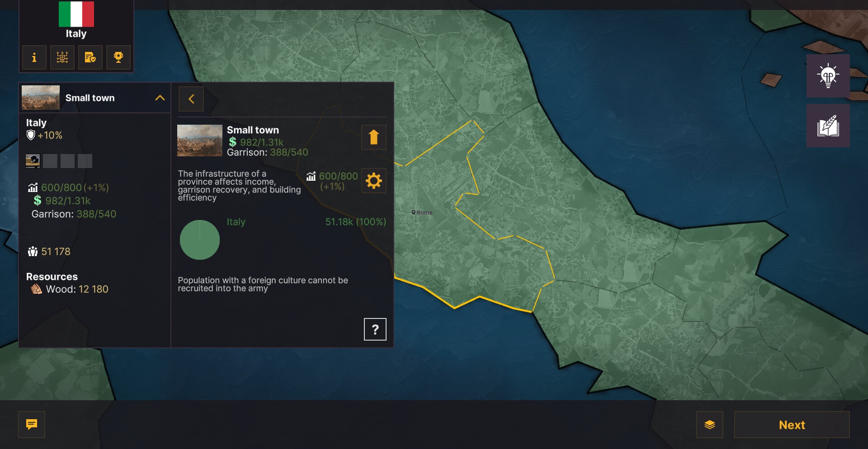Image resolution: width=868 pixels, height=449 pixels.
Task: Open the technology tree icon
Action: click(62, 57)
